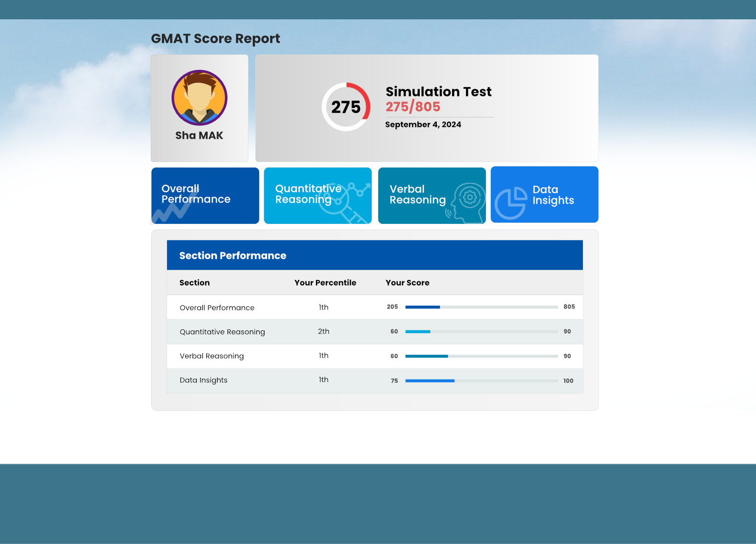Open the Overall Performance tab
Viewport: 756px width, 544px height.
(205, 196)
